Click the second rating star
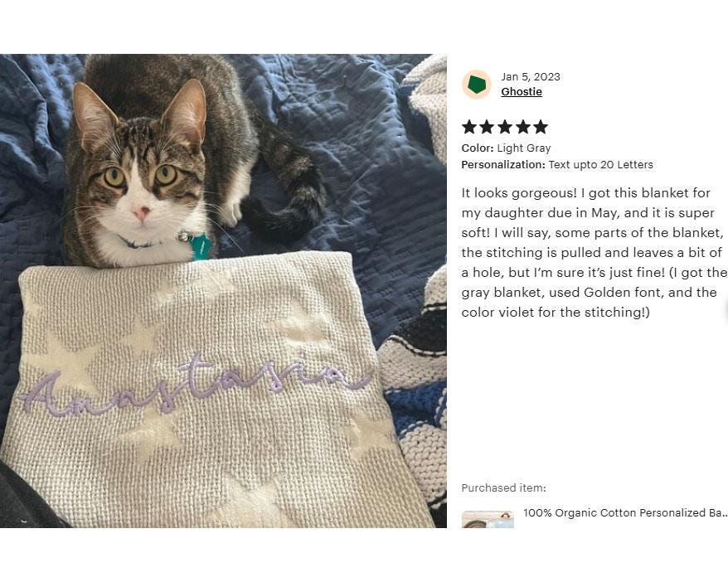Viewport: 728px width, 582px height. click(x=487, y=127)
